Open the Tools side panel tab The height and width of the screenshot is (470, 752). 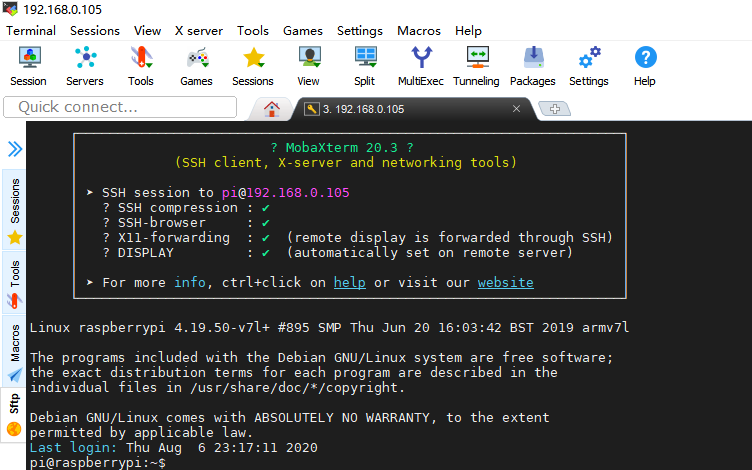[15, 283]
